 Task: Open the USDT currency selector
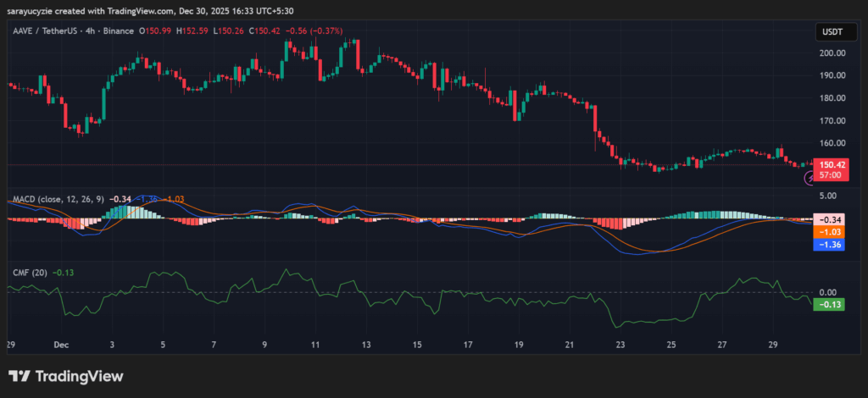(829, 31)
